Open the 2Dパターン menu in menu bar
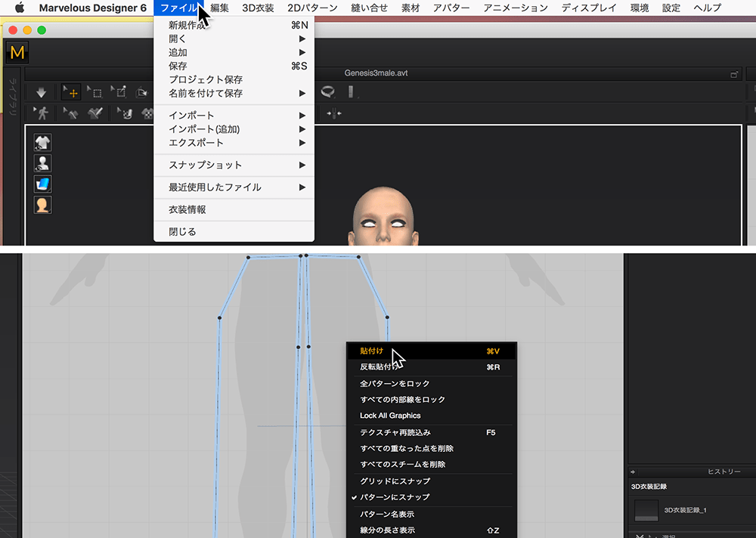 click(312, 8)
